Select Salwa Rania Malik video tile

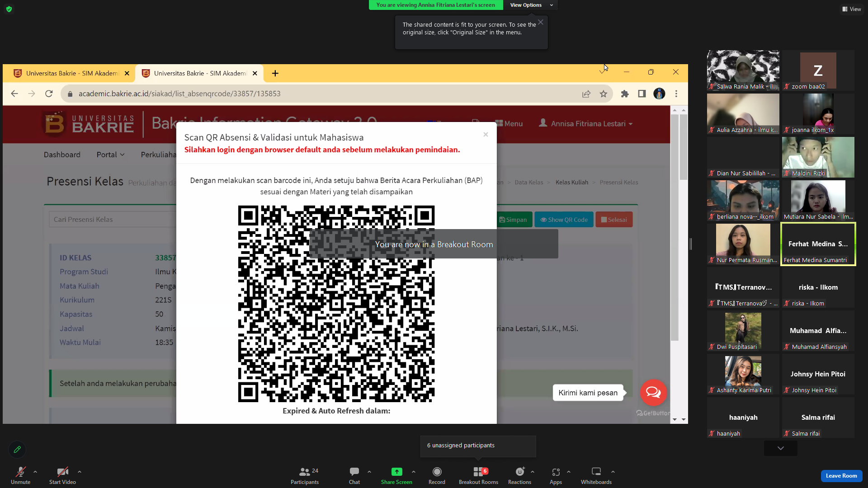pos(743,70)
